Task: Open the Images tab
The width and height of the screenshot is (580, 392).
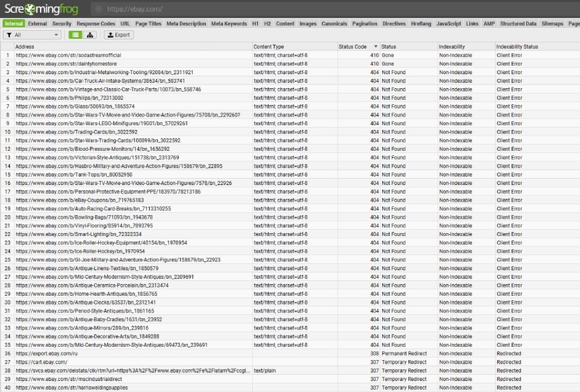Action: point(308,24)
